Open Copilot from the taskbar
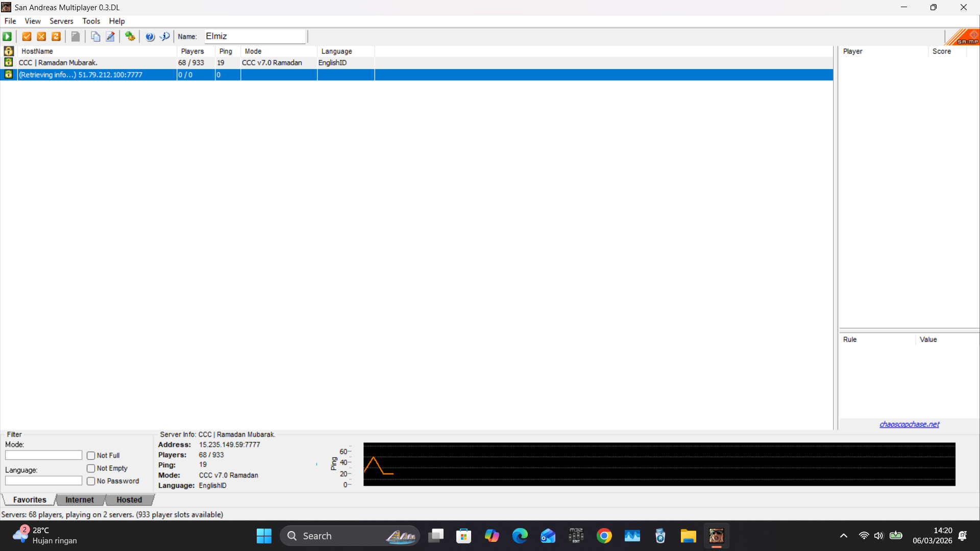 [x=492, y=536]
